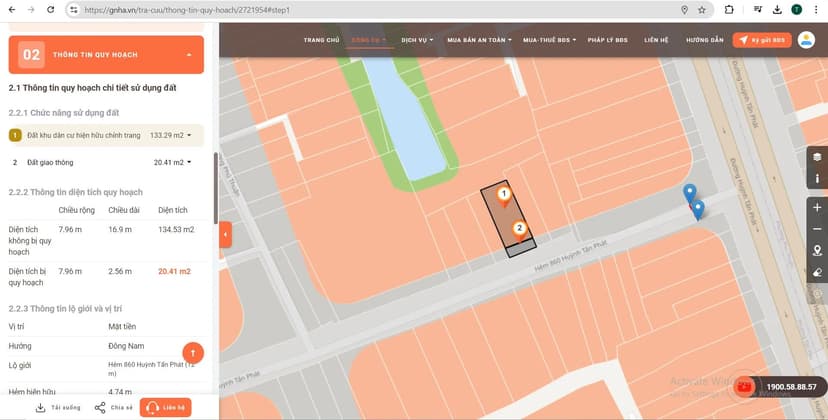The image size is (828, 420).
Task: Click the location permission icon in address bar
Action: click(x=684, y=10)
